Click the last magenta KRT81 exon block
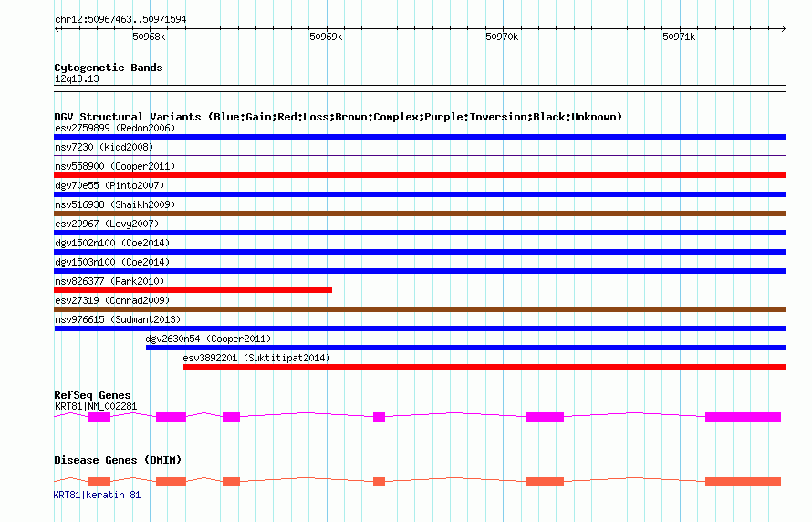 click(744, 417)
